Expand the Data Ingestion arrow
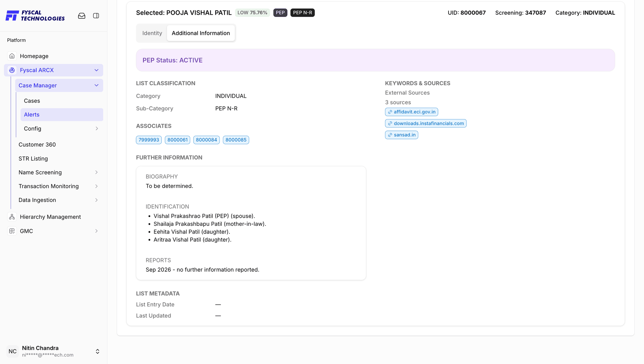644x364 pixels. tap(97, 200)
